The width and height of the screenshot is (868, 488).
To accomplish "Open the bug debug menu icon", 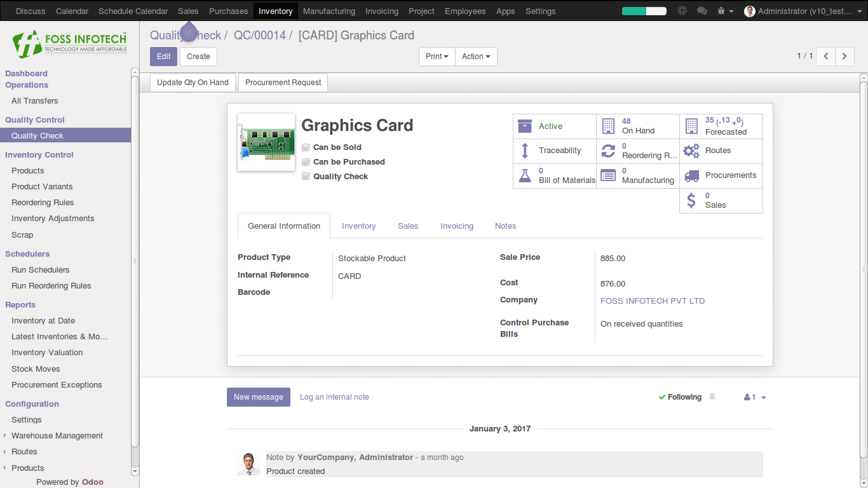I will click(x=724, y=11).
